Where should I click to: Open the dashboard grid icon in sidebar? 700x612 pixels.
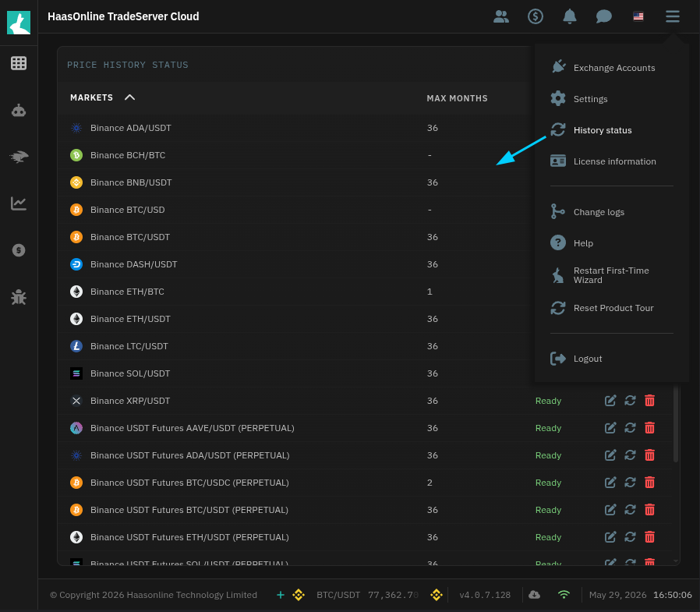18,63
